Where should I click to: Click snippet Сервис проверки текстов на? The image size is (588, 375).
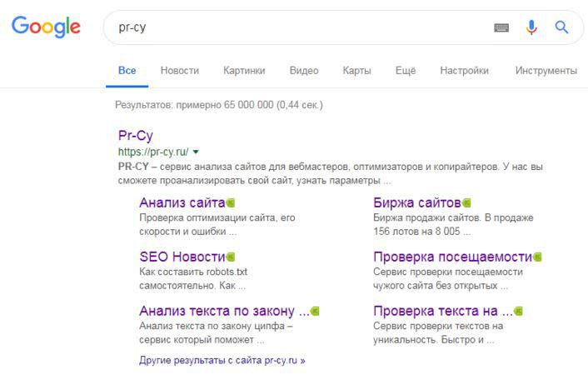coord(438,333)
